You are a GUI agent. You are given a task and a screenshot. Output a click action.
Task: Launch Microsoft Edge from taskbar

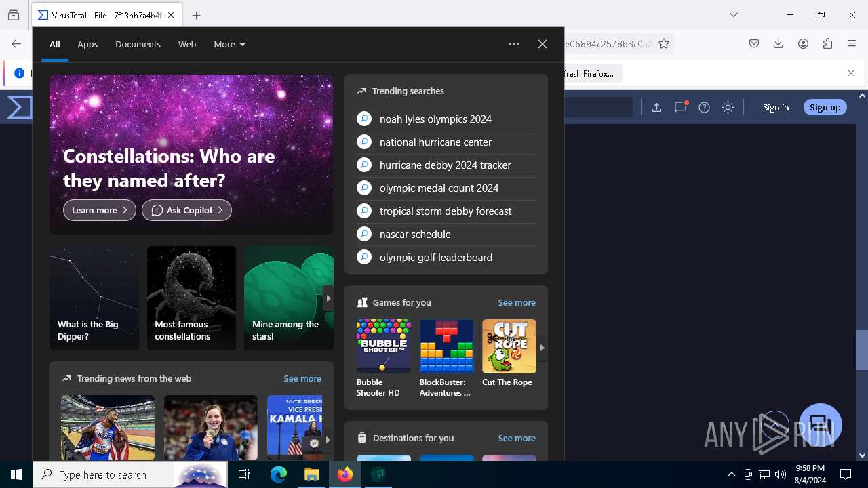coord(279,474)
